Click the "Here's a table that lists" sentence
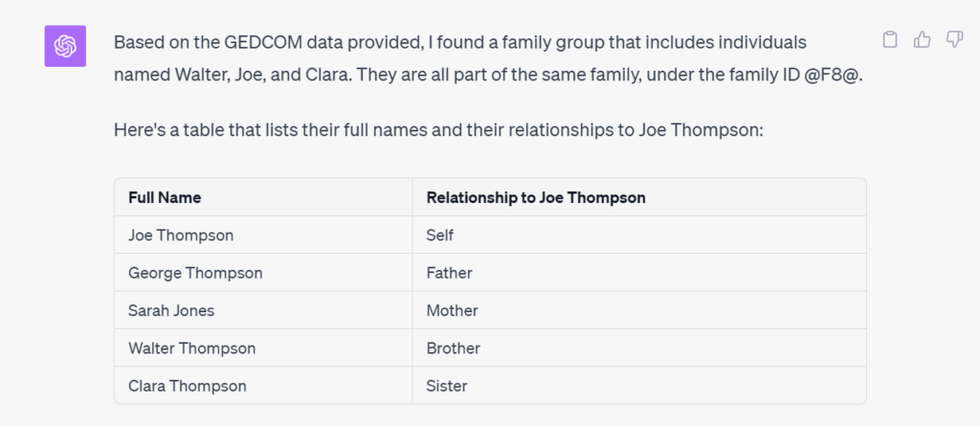 438,131
